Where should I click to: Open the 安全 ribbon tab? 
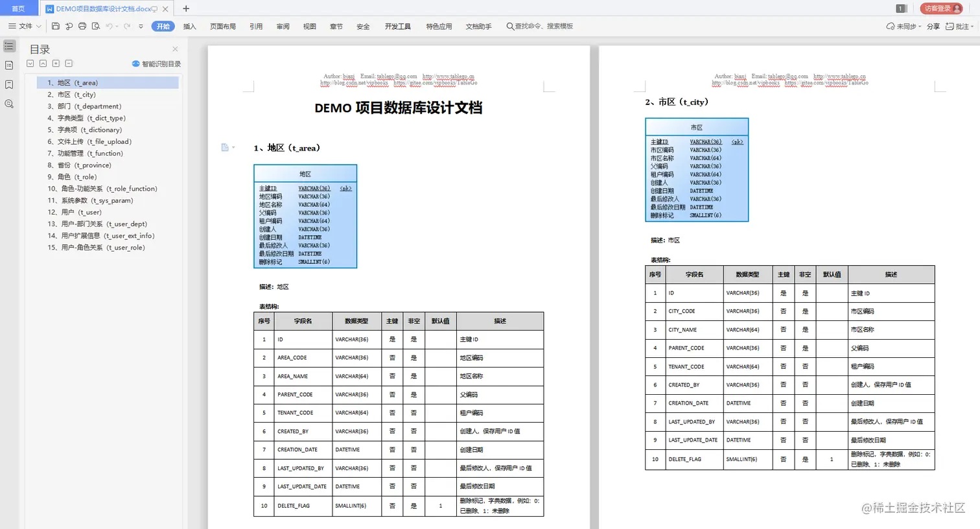(363, 27)
